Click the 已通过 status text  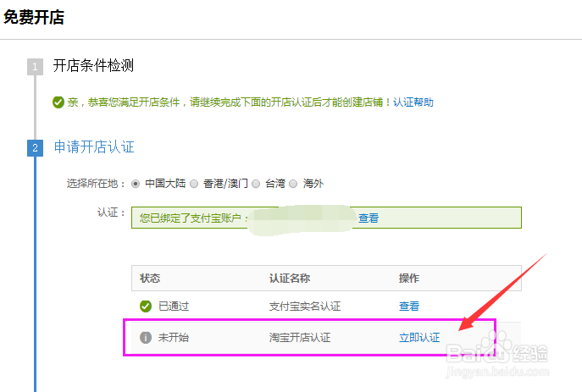(174, 306)
